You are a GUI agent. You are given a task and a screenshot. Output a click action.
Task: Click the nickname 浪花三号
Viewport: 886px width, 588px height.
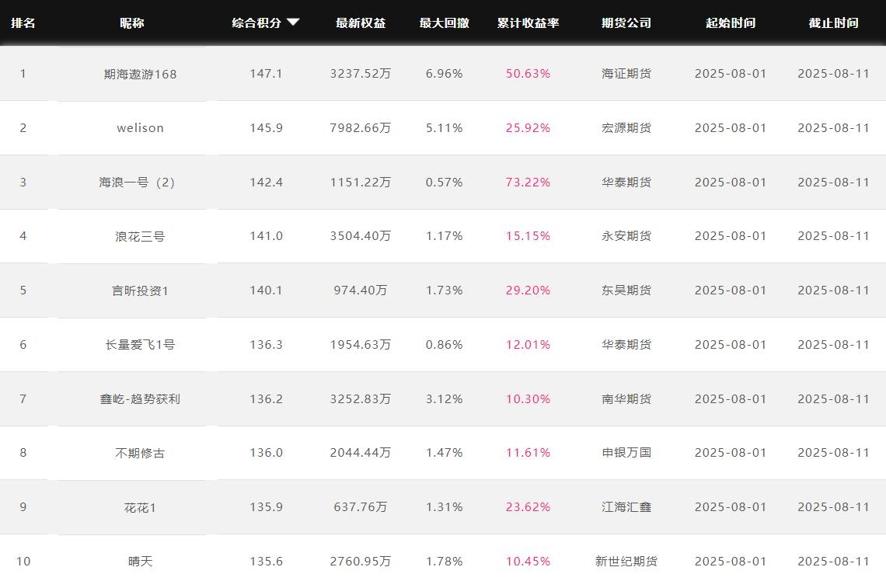140,236
